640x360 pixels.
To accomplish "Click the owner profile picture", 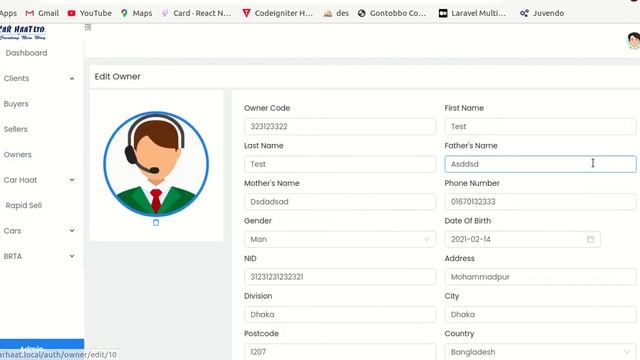I will click(x=156, y=164).
